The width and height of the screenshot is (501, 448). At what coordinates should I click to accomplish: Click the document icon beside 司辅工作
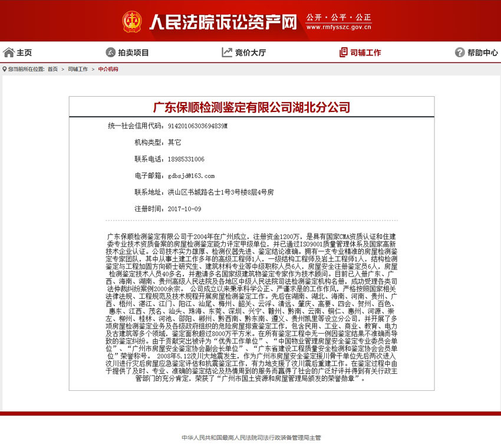[x=343, y=52]
